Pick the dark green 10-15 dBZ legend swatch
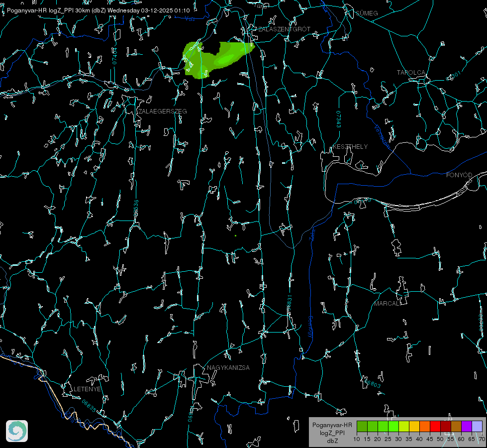The height and width of the screenshot is (448, 487). click(362, 426)
